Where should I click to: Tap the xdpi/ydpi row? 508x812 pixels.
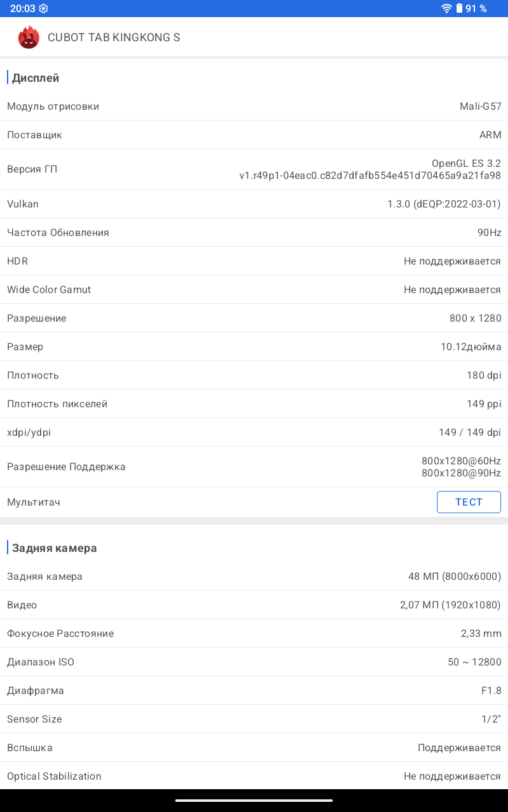[x=254, y=433]
